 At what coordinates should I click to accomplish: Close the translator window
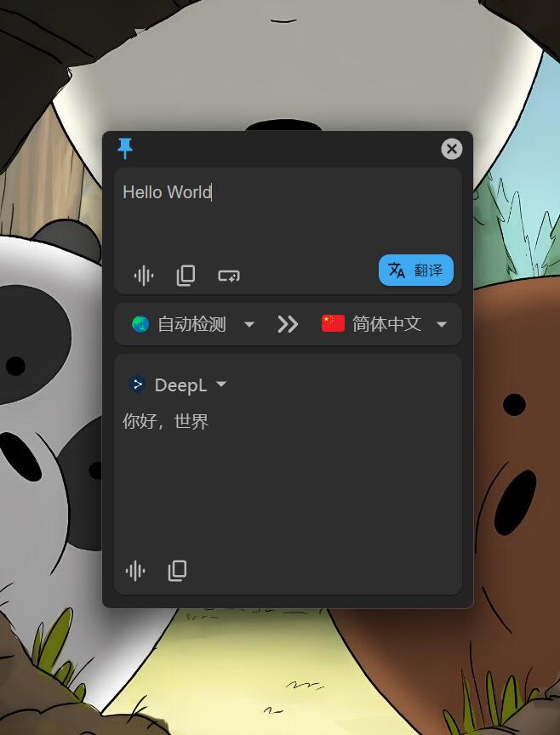(x=452, y=149)
